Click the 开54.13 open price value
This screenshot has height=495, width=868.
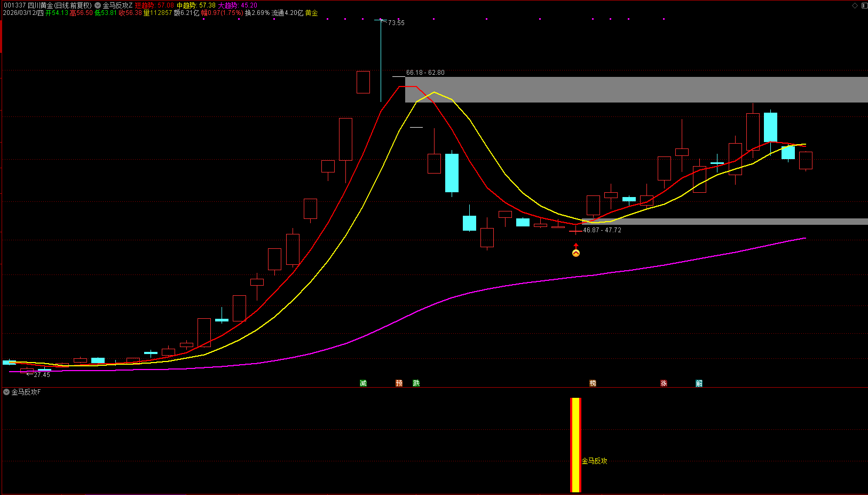[x=57, y=13]
